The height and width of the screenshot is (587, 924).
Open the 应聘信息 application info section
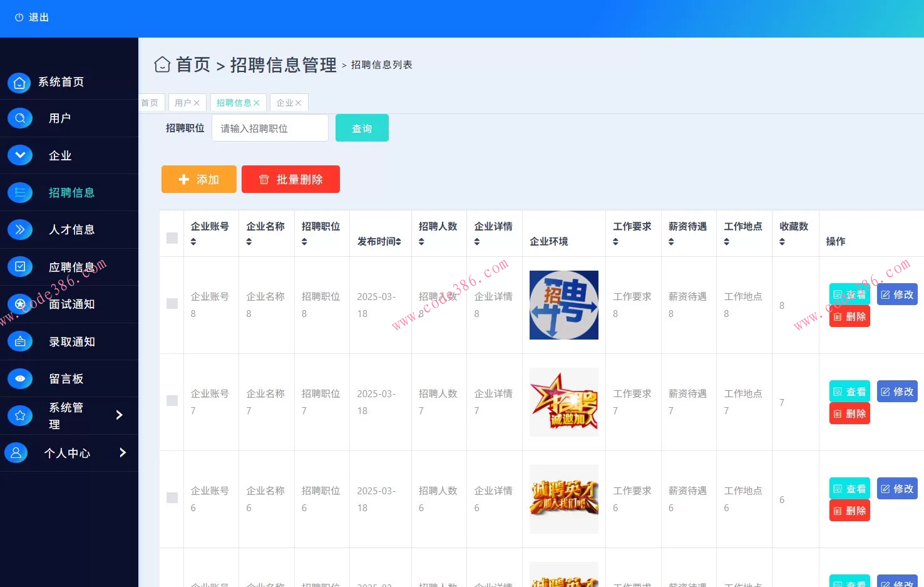(19, 266)
